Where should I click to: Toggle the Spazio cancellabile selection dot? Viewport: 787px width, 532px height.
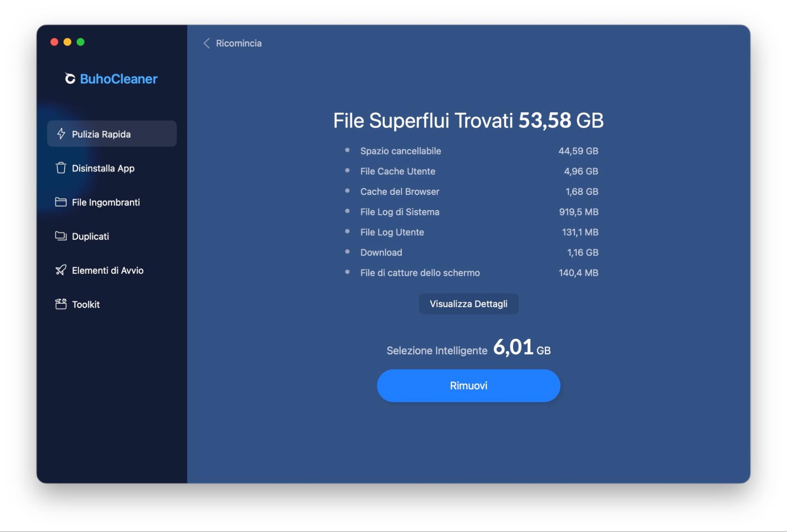coord(347,150)
